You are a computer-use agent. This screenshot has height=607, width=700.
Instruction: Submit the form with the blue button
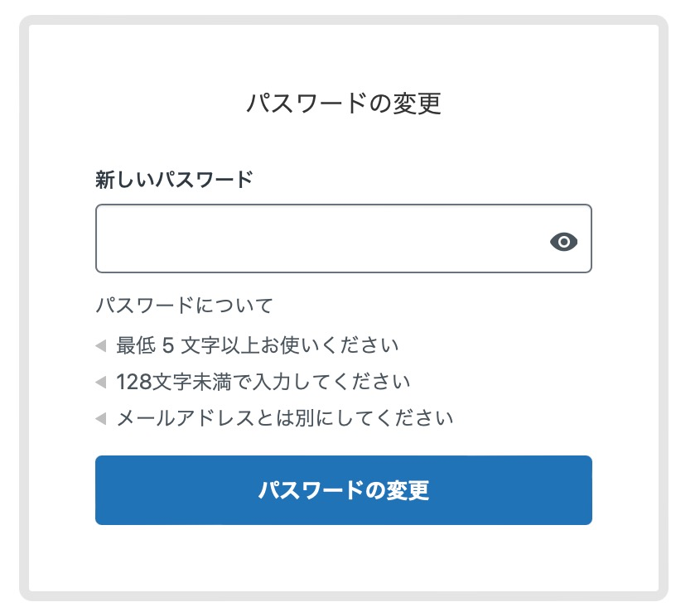tap(343, 490)
